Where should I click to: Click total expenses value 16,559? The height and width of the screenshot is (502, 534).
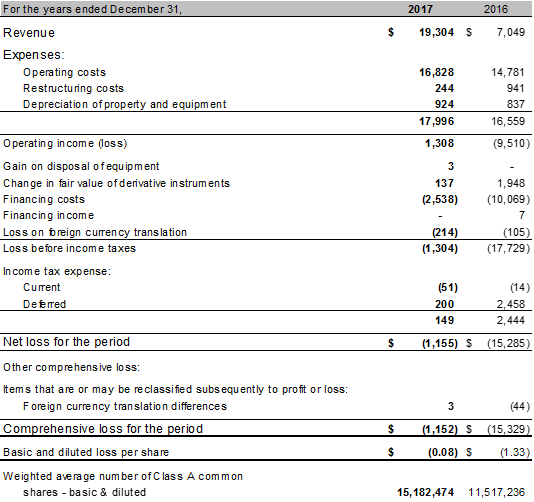(x=508, y=121)
